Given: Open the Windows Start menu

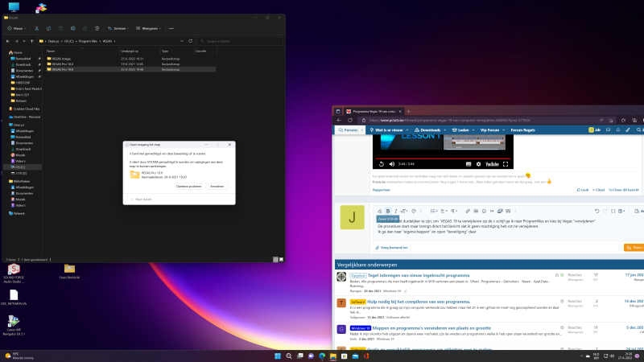Looking at the screenshot, I should coord(278,356).
